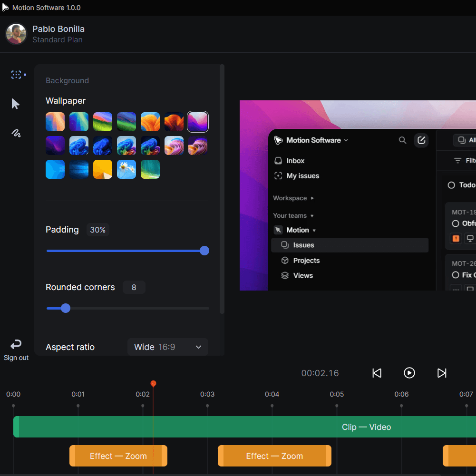The image size is (476, 476).
Task: Choose the selected purple wallpaper swatch
Action: point(198,122)
